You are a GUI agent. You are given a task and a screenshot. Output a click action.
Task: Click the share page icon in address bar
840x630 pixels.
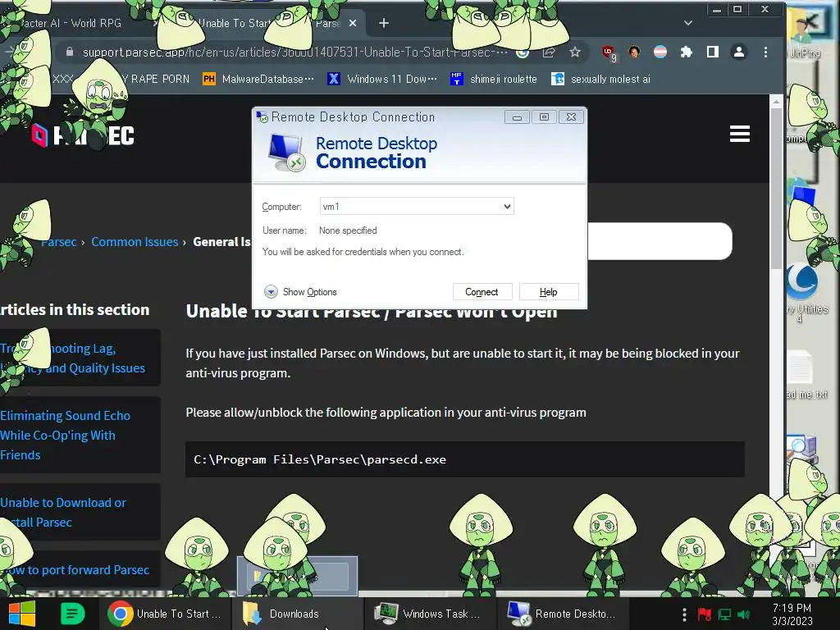tap(549, 52)
